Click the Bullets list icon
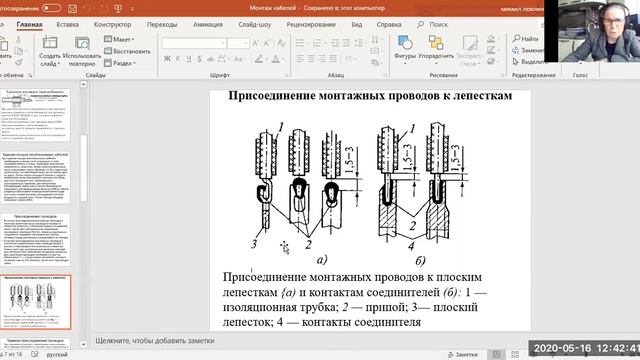This screenshot has height=360, width=640. click(x=300, y=43)
